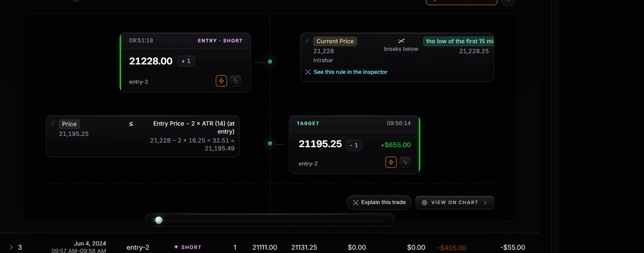Click the 'ENTRY · SHORT' label
The width and height of the screenshot is (644, 253).
pos(220,41)
